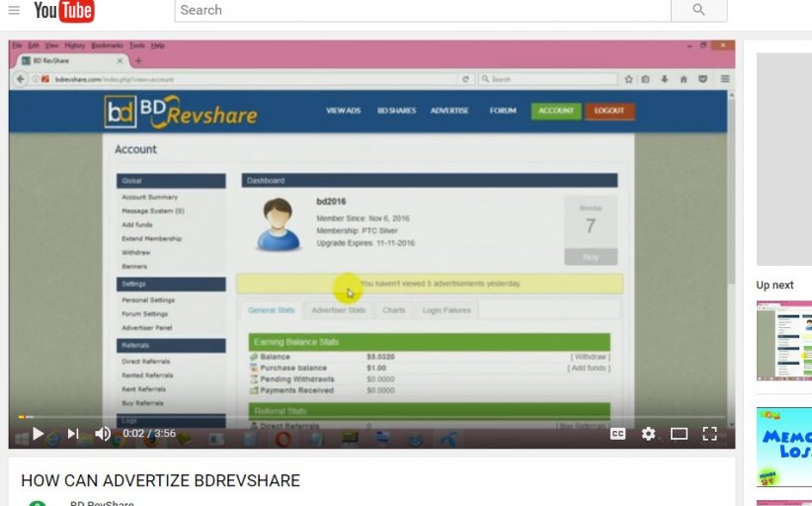Toggle closed captions on the player
The height and width of the screenshot is (506, 812).
[x=617, y=433]
